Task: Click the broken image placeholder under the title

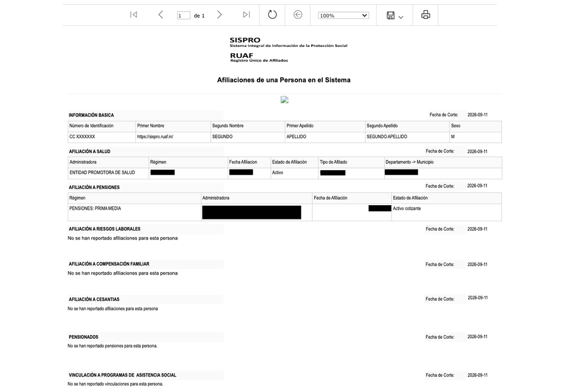Action: (284, 100)
